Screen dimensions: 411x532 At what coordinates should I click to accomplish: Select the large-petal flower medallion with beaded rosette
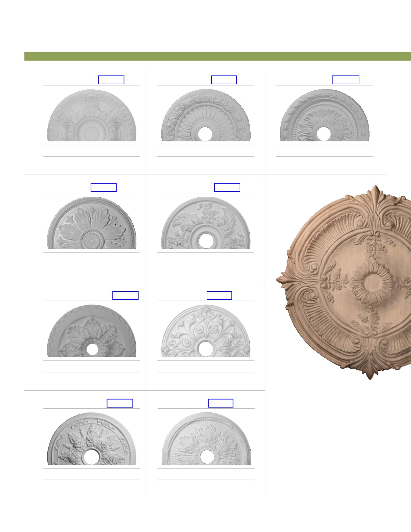92,223
